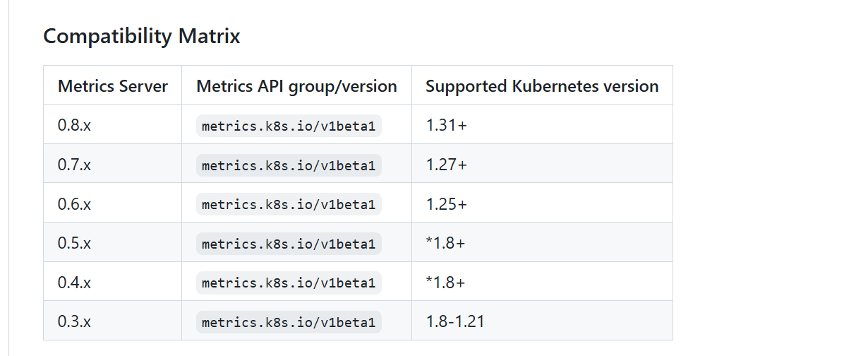Select the *1.8+ cell in the 0.4.x row
Image resolution: width=868 pixels, height=356 pixels.
tap(446, 283)
